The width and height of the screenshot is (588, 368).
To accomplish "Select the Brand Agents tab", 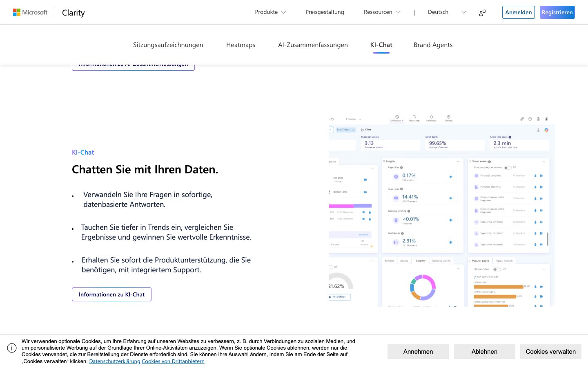I will click(433, 45).
